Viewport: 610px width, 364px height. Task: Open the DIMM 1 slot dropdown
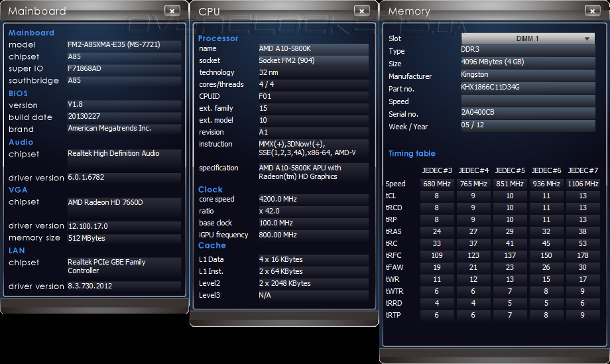point(528,38)
